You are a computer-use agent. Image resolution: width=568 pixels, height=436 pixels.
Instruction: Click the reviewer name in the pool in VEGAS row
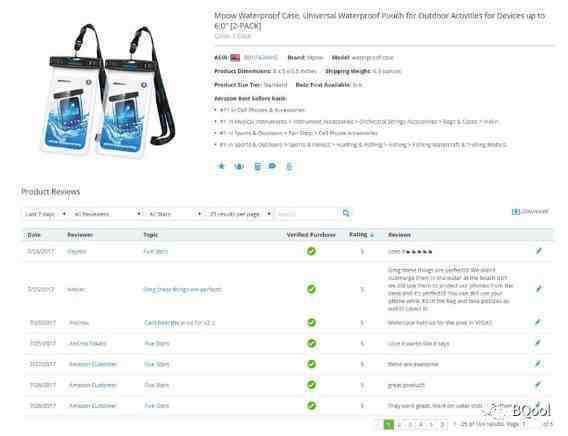pos(79,322)
